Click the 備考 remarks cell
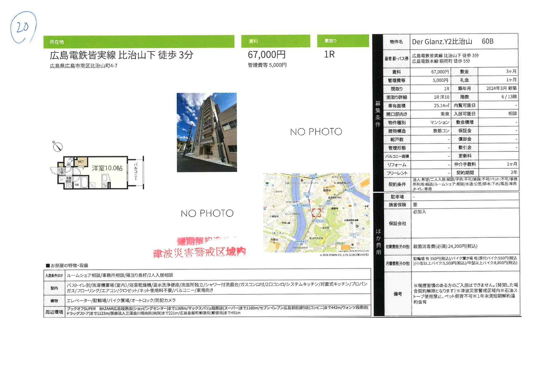Viewport: 554px width, 392px height. click(397, 294)
